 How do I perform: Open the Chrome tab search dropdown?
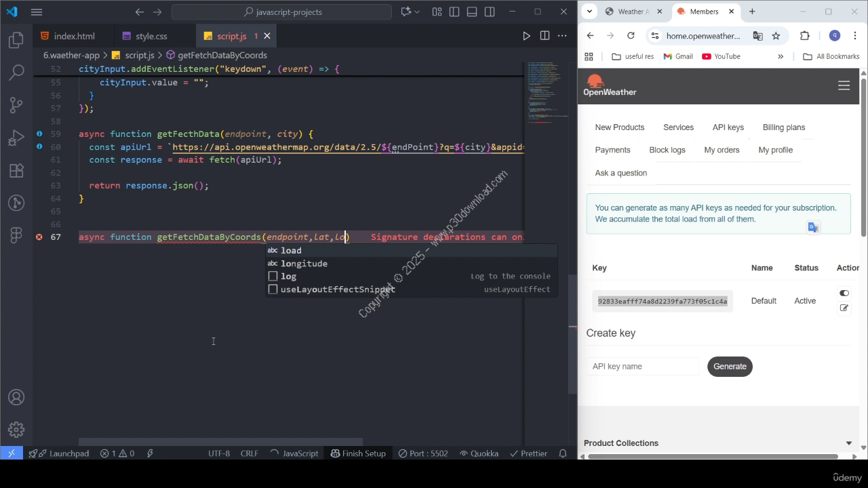589,12
